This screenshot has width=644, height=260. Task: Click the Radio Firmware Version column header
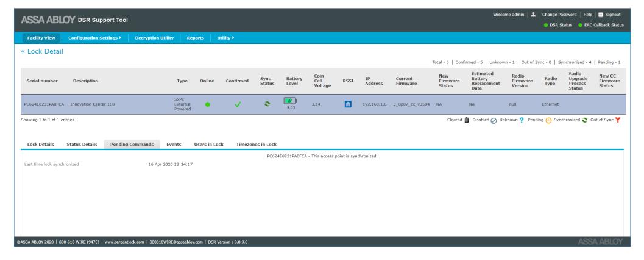522,81
